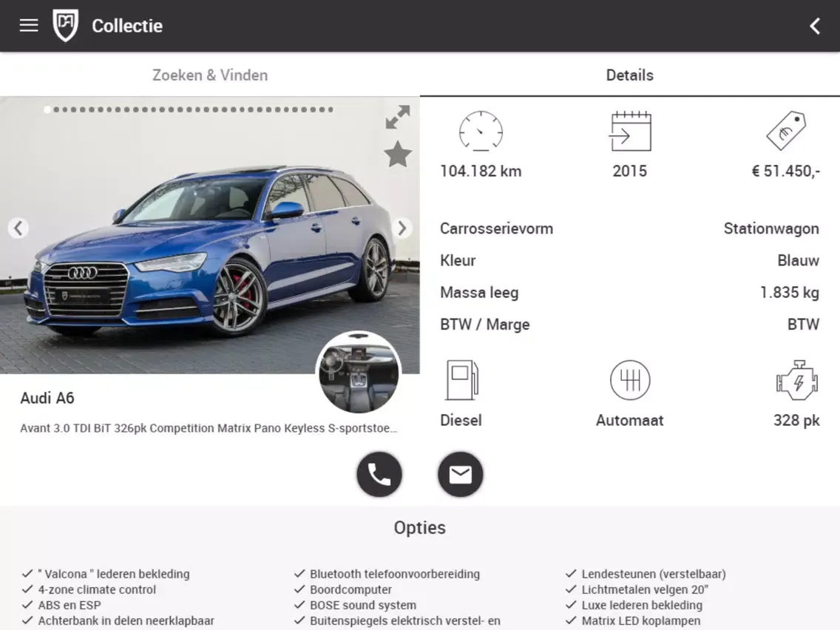This screenshot has height=630, width=840.
Task: Click Achterbank in delen neerklapbaar option
Action: pyautogui.click(x=126, y=620)
